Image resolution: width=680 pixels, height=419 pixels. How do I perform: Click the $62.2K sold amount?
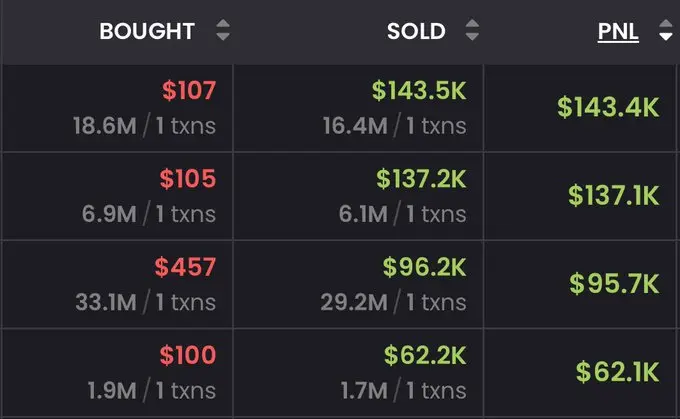pos(424,355)
